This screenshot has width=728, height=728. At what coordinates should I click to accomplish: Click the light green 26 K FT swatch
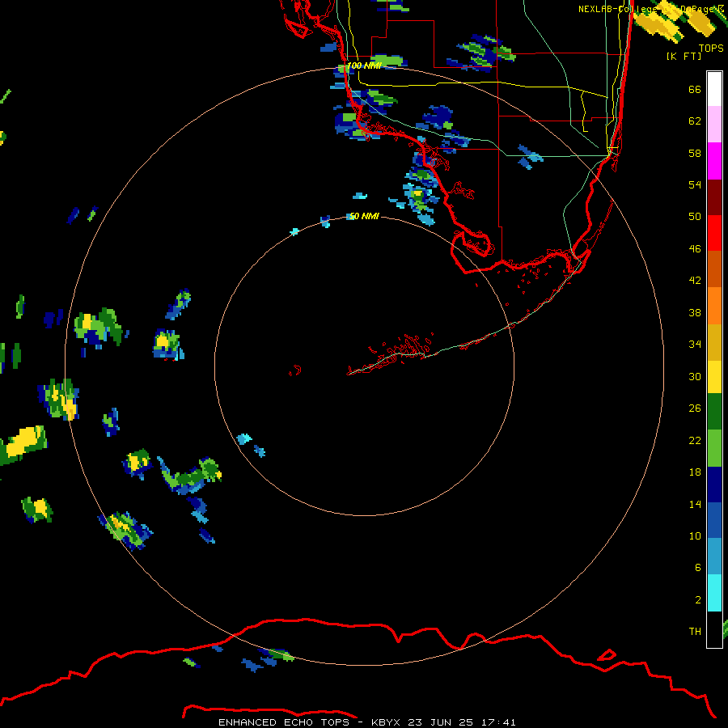[714, 448]
